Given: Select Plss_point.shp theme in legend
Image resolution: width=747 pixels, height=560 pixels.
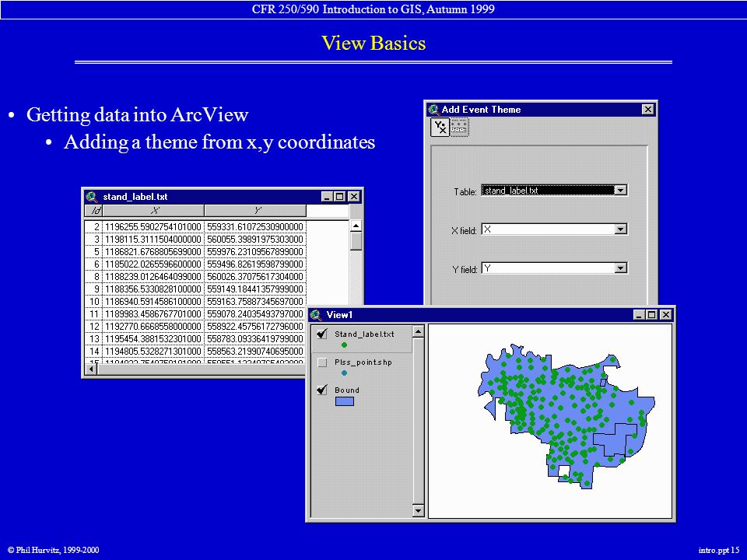Looking at the screenshot, I should point(363,362).
